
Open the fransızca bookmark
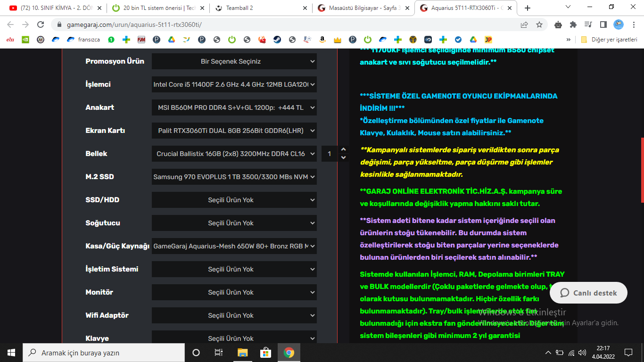(83, 40)
